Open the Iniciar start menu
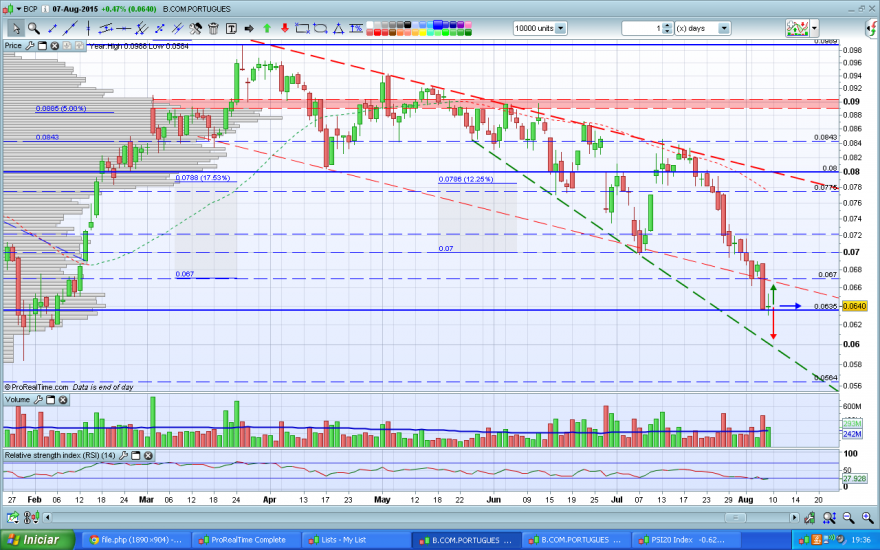This screenshot has height=550, width=880. point(36,540)
